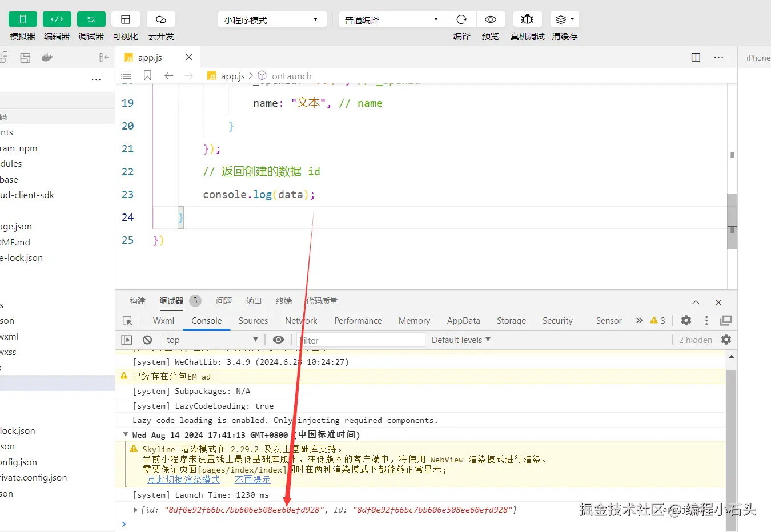This screenshot has height=532, width=771.
Task: Collapse the Wed Aug 14 log group
Action: pos(126,434)
